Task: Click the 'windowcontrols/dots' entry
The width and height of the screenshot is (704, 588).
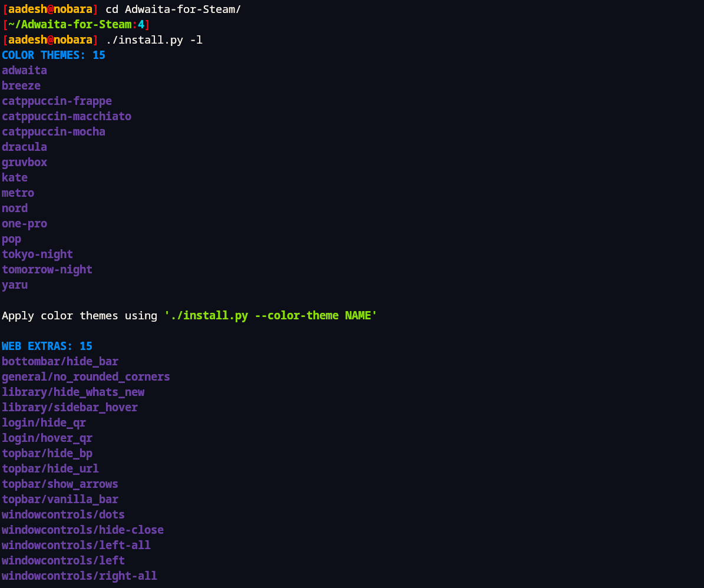Action: pyautogui.click(x=63, y=514)
